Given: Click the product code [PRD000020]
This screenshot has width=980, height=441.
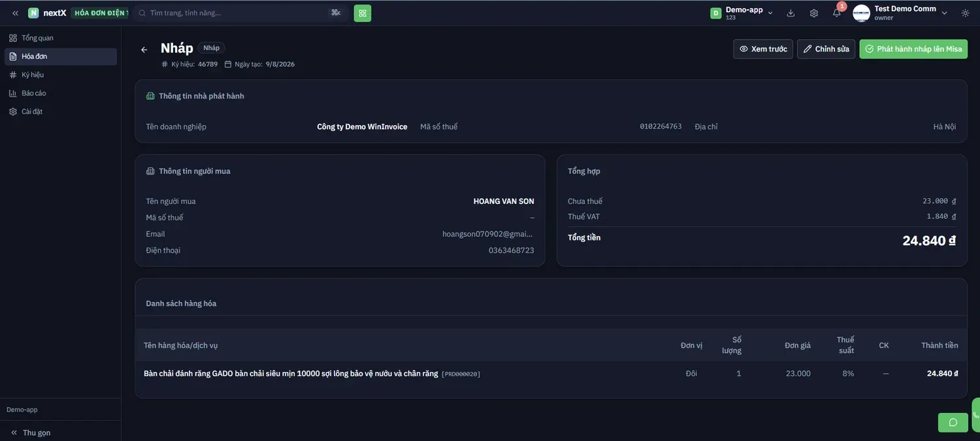Looking at the screenshot, I should pyautogui.click(x=461, y=374).
